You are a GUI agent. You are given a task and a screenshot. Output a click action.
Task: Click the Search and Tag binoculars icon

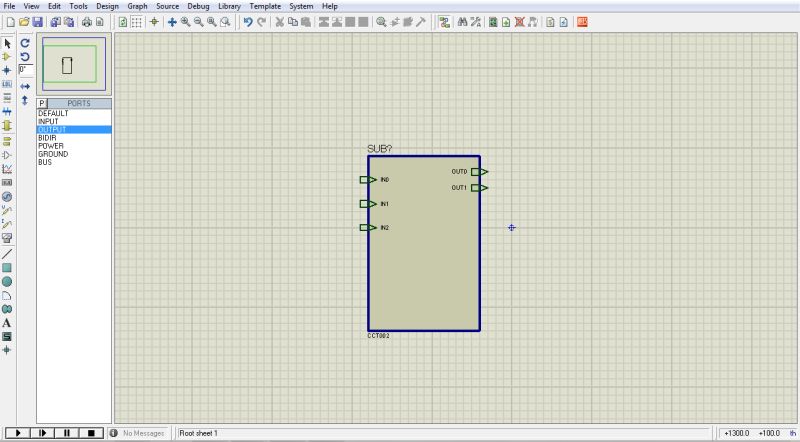463,22
